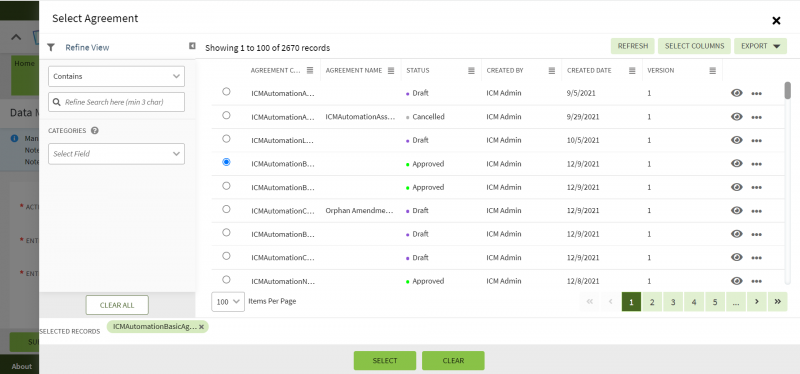This screenshot has height=374, width=800.
Task: Collapse the Refine View side panel
Action: pyautogui.click(x=192, y=46)
